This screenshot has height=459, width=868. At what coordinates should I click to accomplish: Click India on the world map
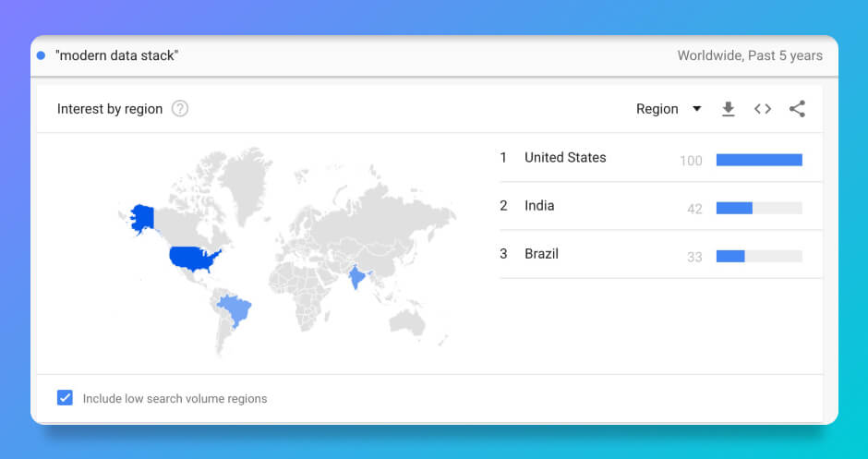coord(356,277)
